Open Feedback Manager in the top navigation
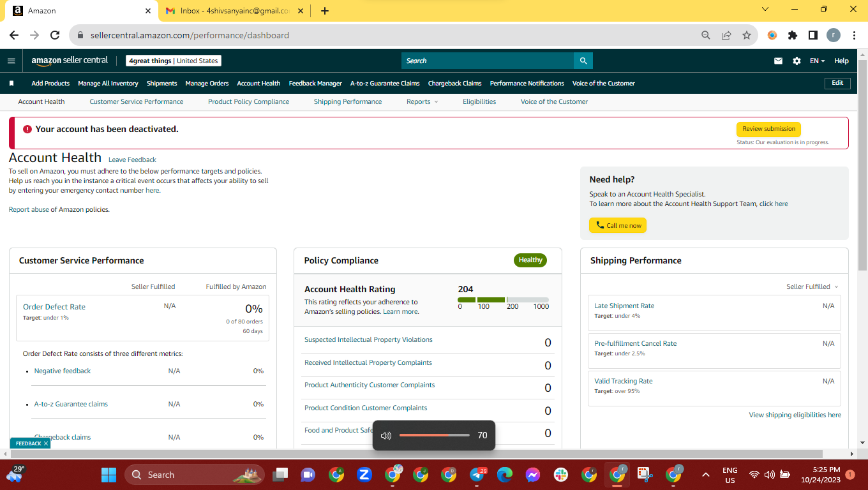The image size is (868, 490). tap(315, 83)
